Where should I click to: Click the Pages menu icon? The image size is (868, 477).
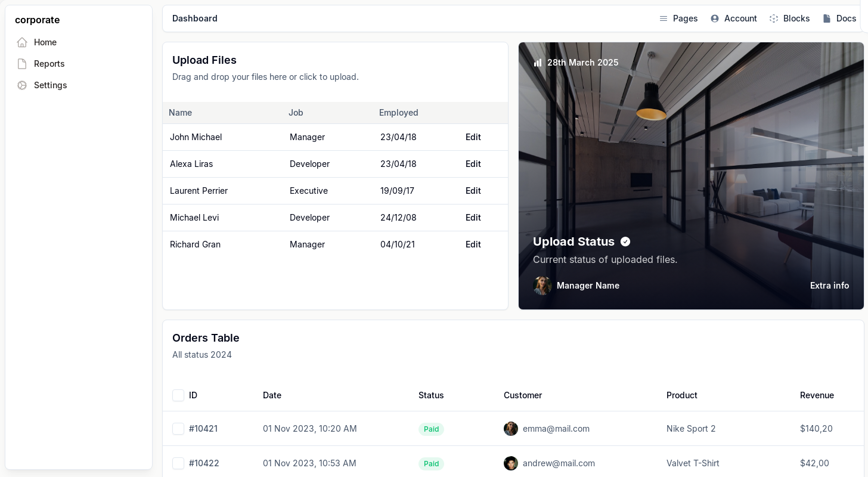[x=663, y=18]
